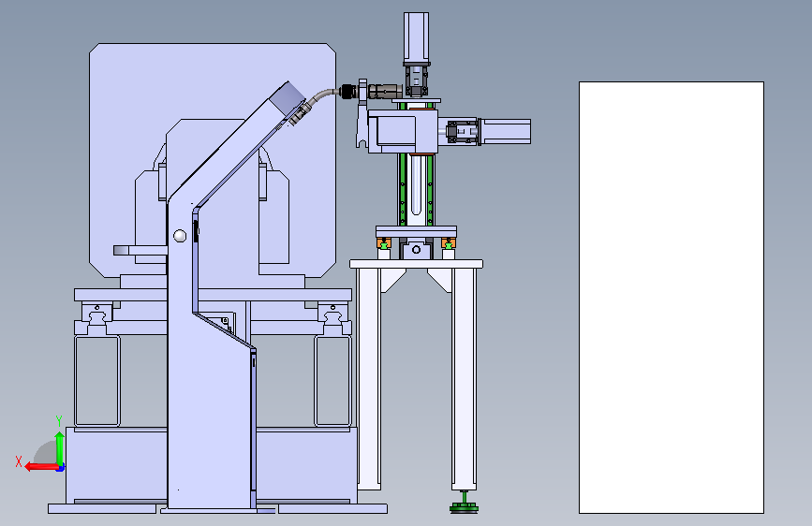Select the vertical servo motor at the top
This screenshot has width=812, height=526.
417,37
